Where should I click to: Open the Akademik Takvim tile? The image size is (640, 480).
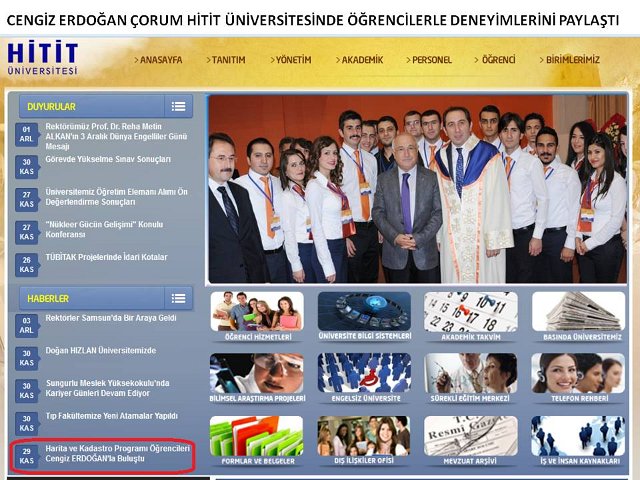[x=471, y=316]
